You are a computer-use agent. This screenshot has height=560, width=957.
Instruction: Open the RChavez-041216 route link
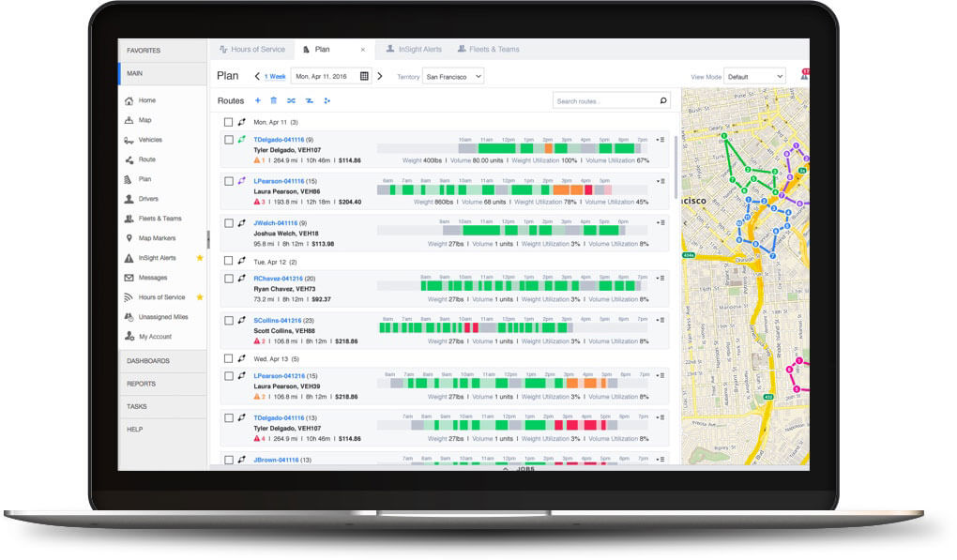278,279
